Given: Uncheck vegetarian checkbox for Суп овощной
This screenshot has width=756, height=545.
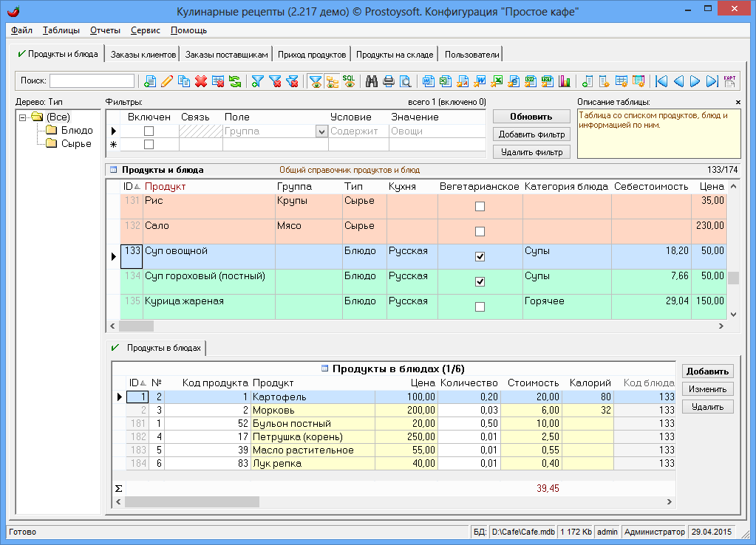Looking at the screenshot, I should coord(480,256).
